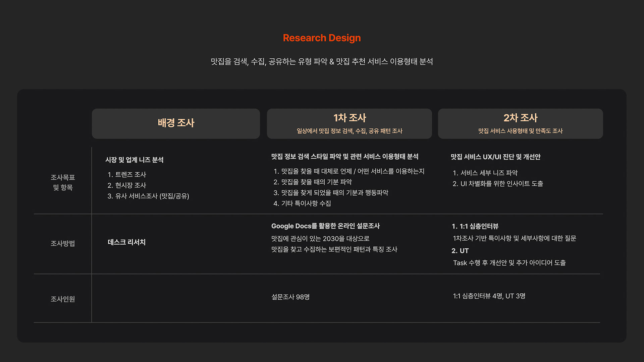Click the 2. UT heading
Viewport: 644px width, 362px height.
(x=460, y=251)
